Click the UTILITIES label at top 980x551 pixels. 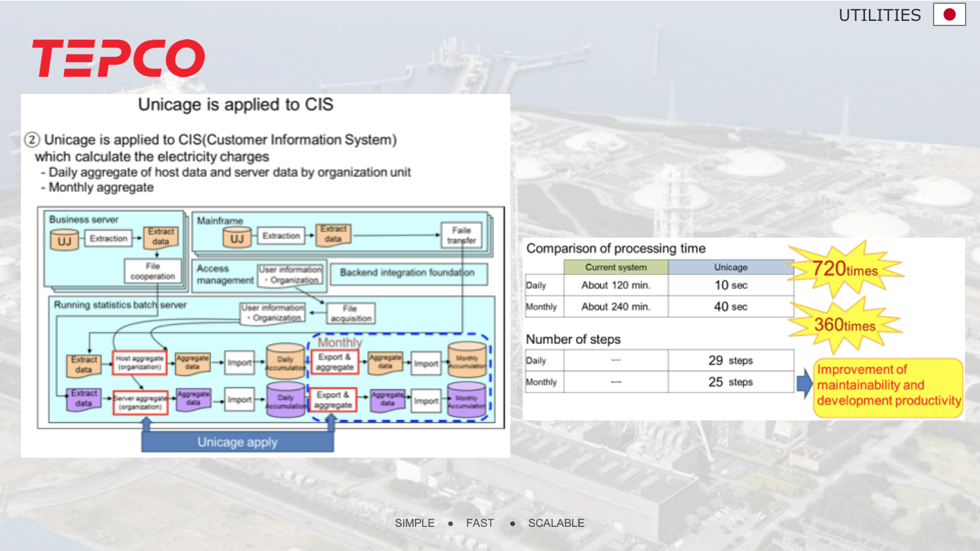[879, 15]
